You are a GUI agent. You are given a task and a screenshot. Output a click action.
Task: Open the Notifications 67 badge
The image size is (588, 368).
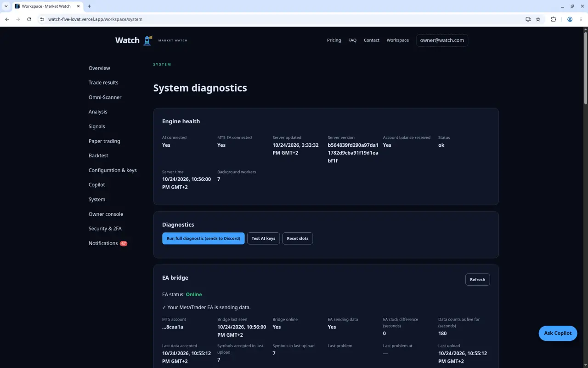point(124,243)
